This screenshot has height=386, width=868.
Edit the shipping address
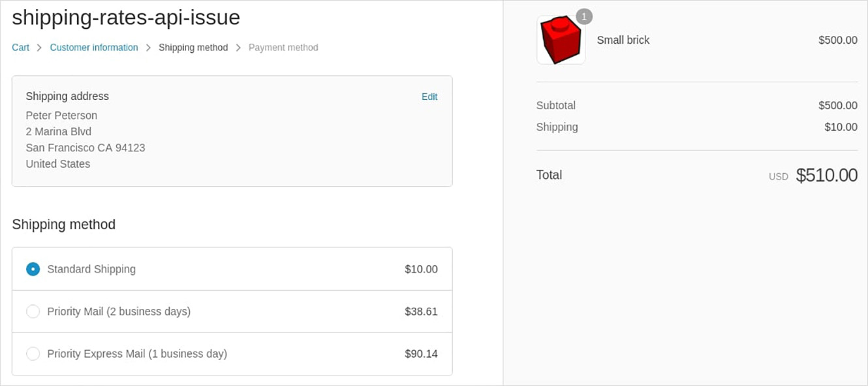coord(429,97)
